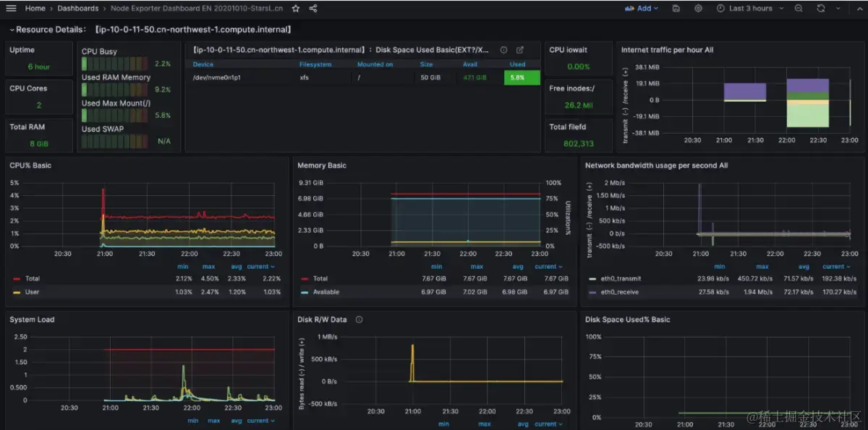The image size is (868, 430).
Task: Toggle Total series in CPU% Basic legend
Action: click(x=33, y=278)
